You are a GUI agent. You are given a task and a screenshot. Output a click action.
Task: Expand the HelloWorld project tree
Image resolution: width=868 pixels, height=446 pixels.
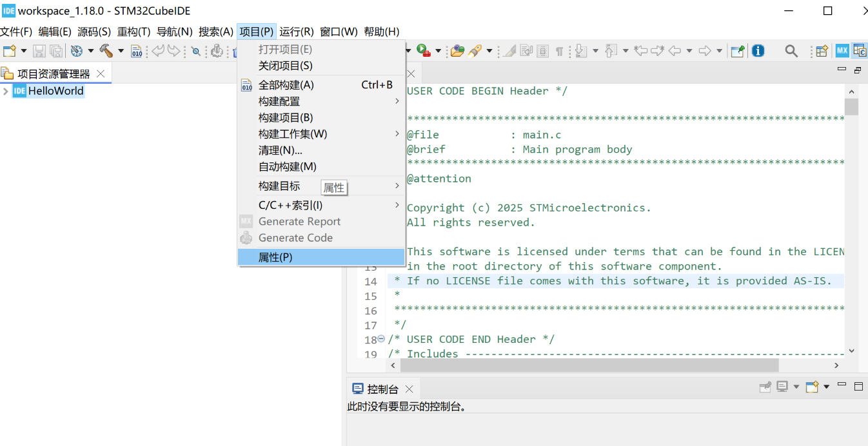pyautogui.click(x=5, y=90)
